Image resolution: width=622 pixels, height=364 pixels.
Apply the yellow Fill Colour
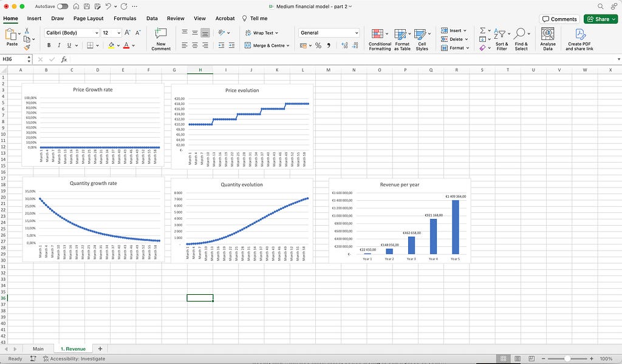[111, 45]
